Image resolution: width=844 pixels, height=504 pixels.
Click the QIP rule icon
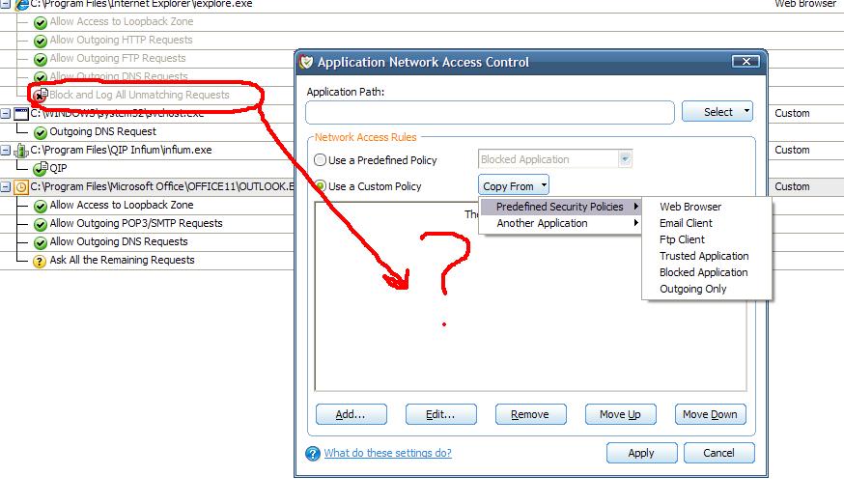coord(41,169)
